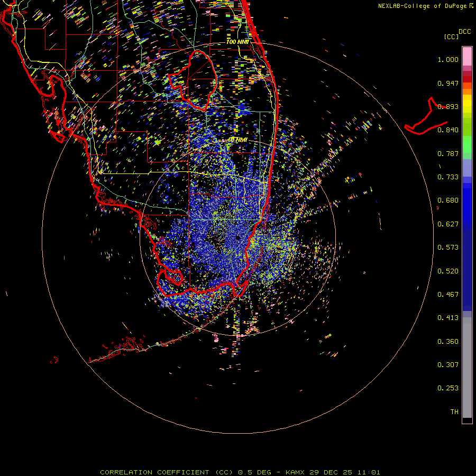This screenshot has width=476, height=476.
Task: Click the 0.680 scale value
Action: [x=448, y=200]
